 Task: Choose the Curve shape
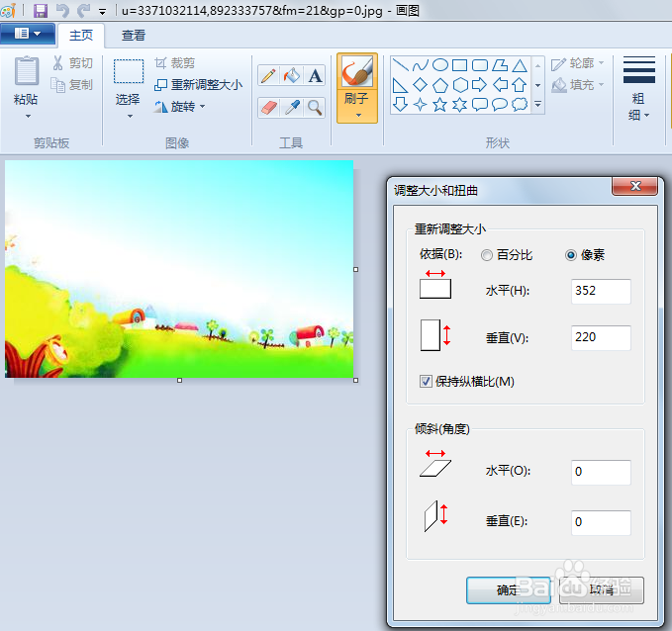(x=420, y=65)
